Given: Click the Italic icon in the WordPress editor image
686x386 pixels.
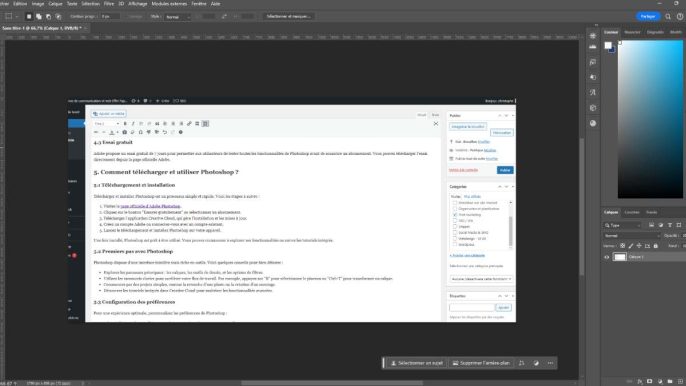Looking at the screenshot, I should 133,124.
